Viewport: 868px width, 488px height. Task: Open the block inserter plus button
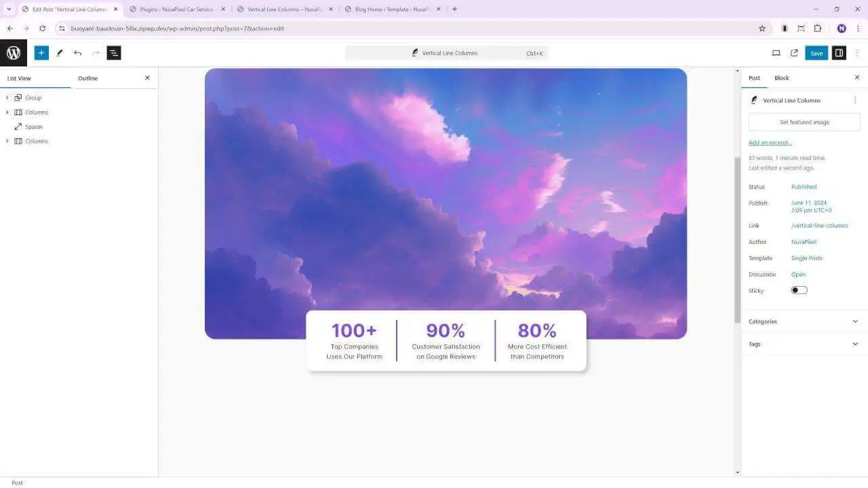point(41,53)
